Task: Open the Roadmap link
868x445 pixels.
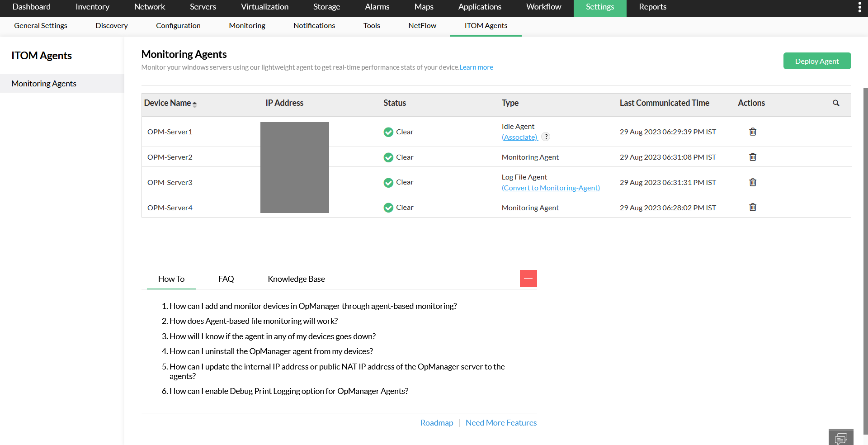Action: click(437, 423)
